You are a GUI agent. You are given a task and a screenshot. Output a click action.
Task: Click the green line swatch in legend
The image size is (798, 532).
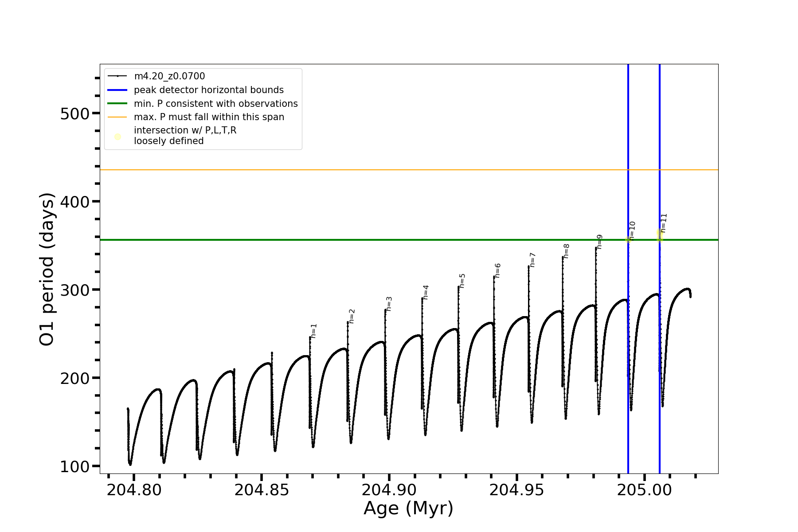point(117,104)
